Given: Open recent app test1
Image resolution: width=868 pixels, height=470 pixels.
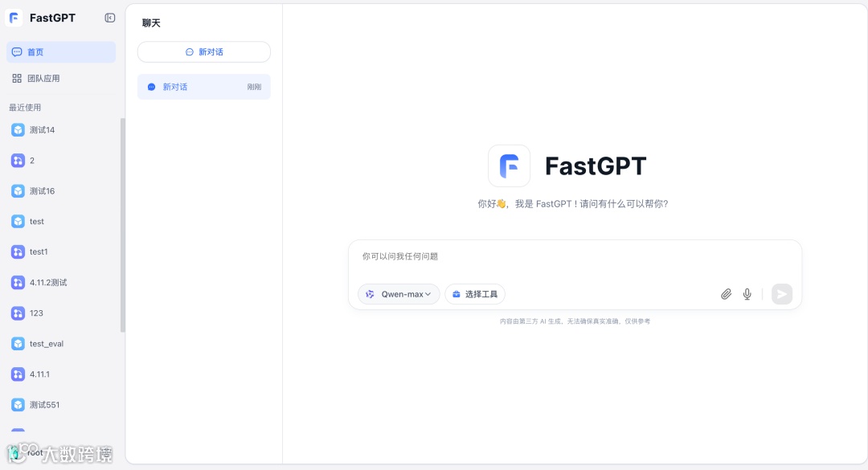Looking at the screenshot, I should (x=61, y=252).
